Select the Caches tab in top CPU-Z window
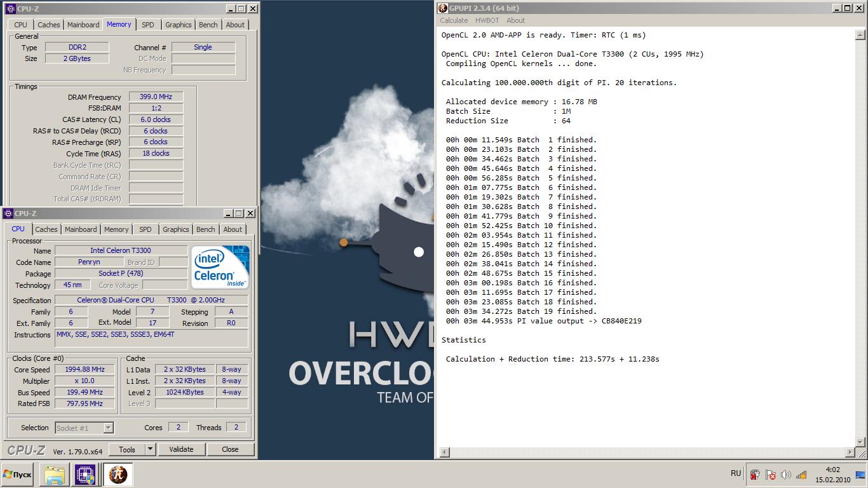 (x=48, y=25)
